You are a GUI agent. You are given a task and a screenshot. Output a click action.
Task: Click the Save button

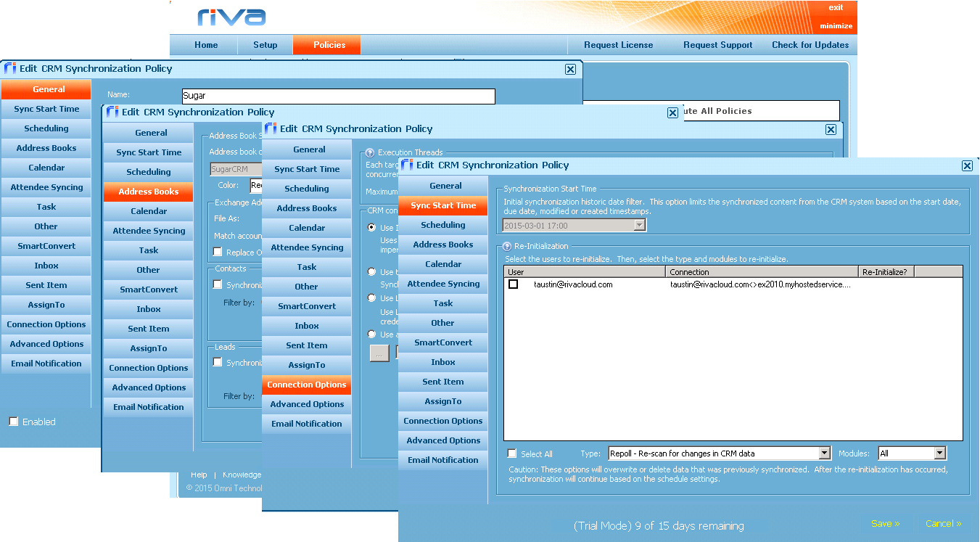[884, 523]
